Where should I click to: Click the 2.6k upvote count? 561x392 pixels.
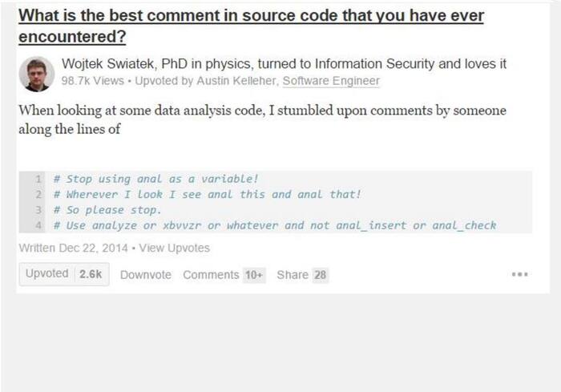[x=91, y=274]
